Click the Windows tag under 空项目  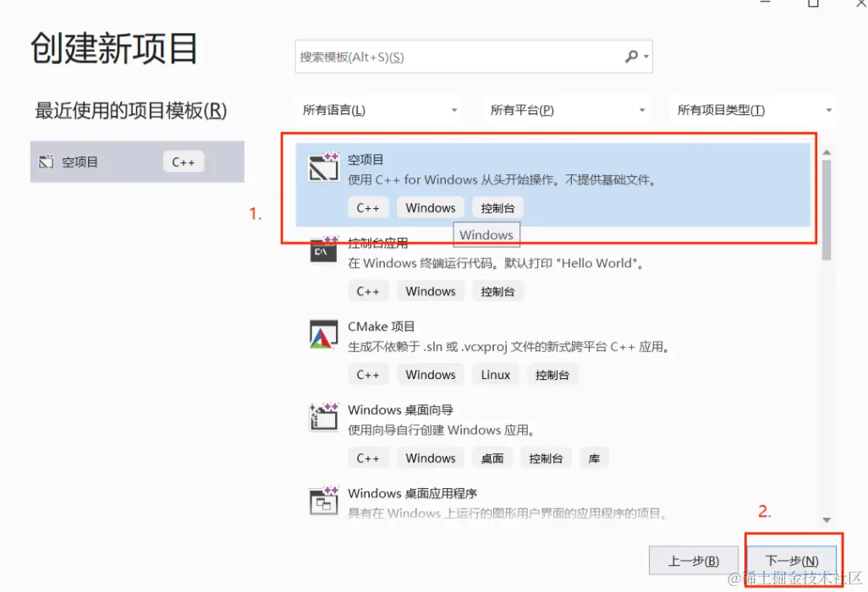point(431,207)
